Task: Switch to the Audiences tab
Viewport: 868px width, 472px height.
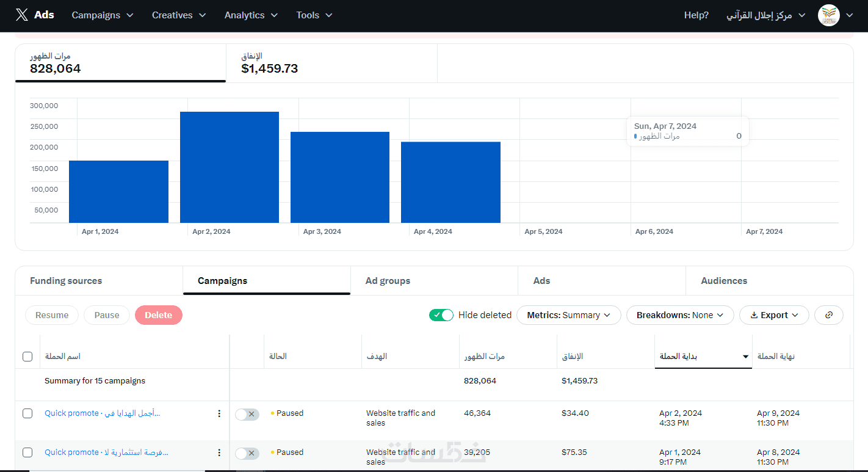Action: pos(769,281)
